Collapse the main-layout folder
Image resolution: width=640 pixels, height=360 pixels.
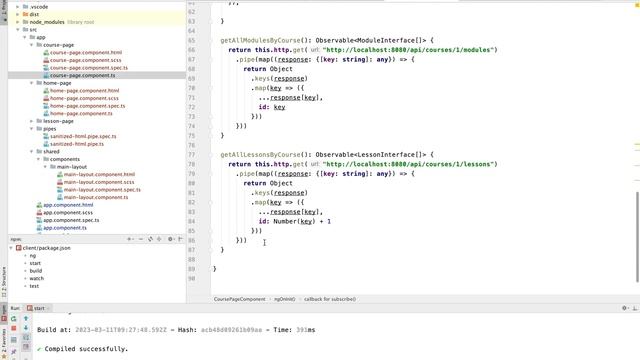pos(45,167)
